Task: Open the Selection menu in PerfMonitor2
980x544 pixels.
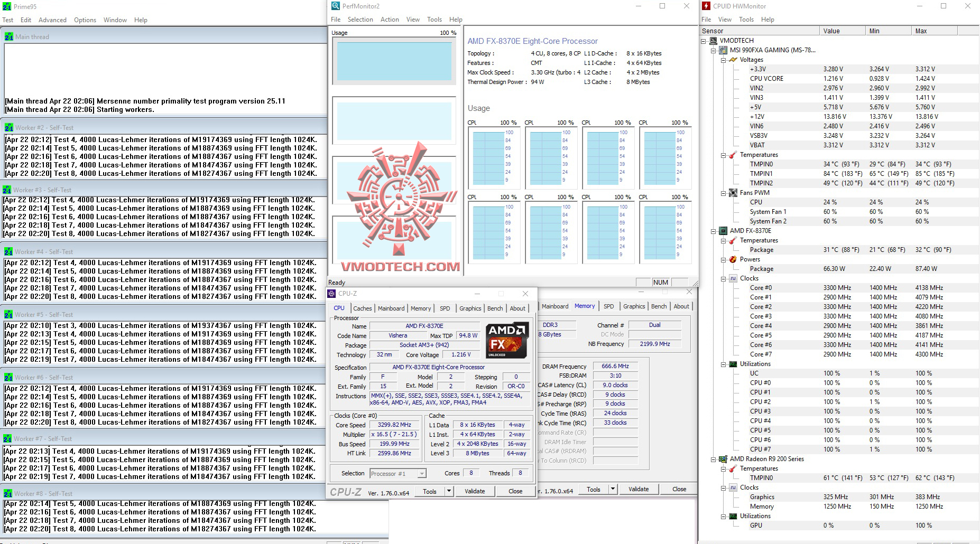Action: (x=360, y=20)
